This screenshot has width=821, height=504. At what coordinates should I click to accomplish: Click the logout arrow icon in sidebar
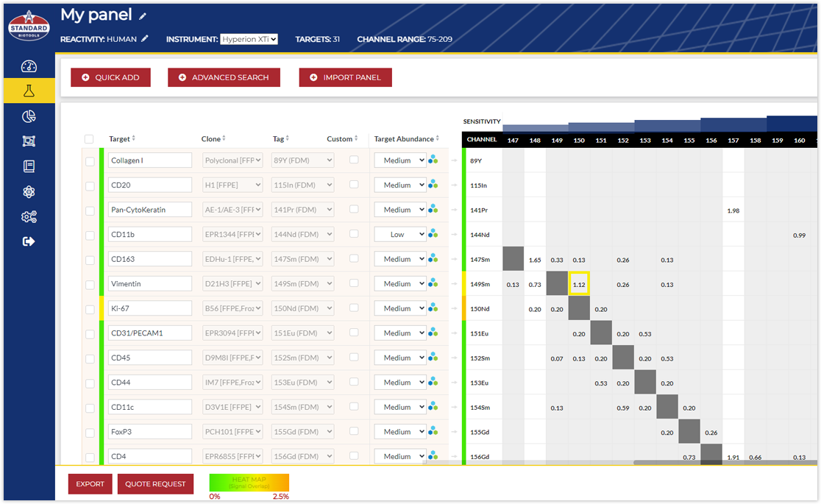29,241
